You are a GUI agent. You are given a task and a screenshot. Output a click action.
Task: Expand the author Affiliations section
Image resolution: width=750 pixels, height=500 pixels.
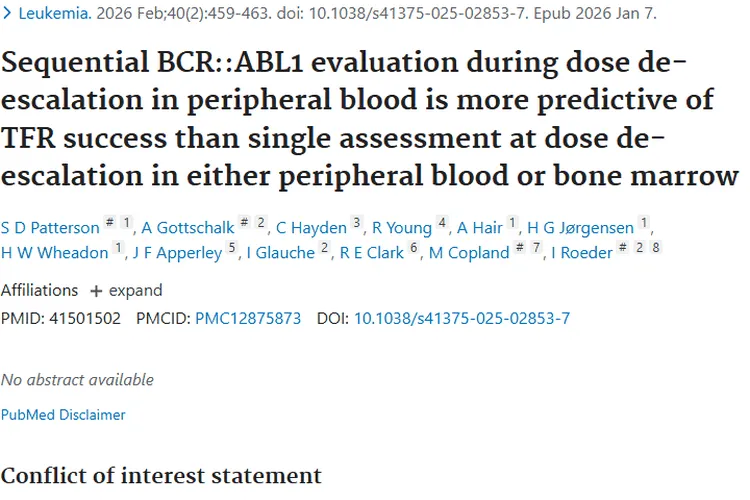click(126, 291)
